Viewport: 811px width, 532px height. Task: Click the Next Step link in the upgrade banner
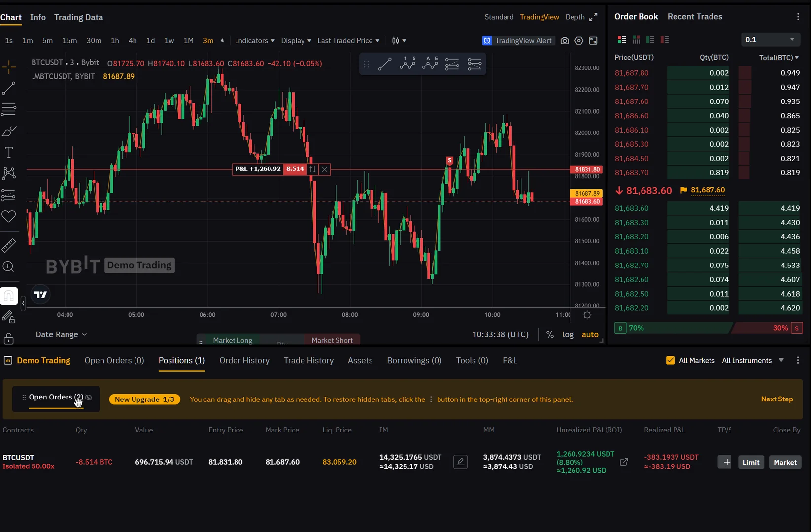(777, 399)
